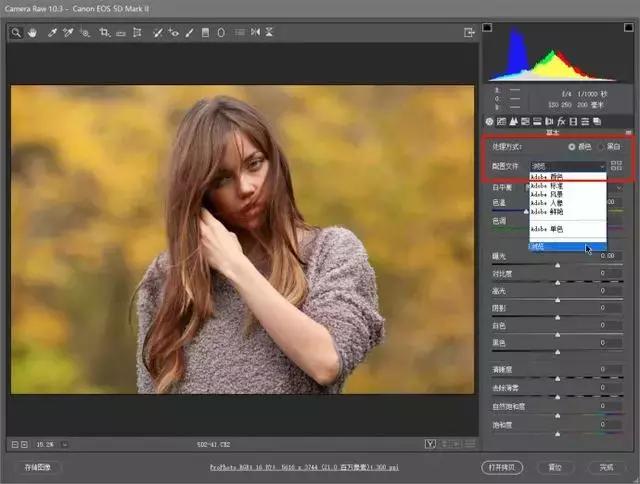Toggle the shadow clipping warning in histogram
Viewport: 640px width, 484px height.
pos(488,27)
